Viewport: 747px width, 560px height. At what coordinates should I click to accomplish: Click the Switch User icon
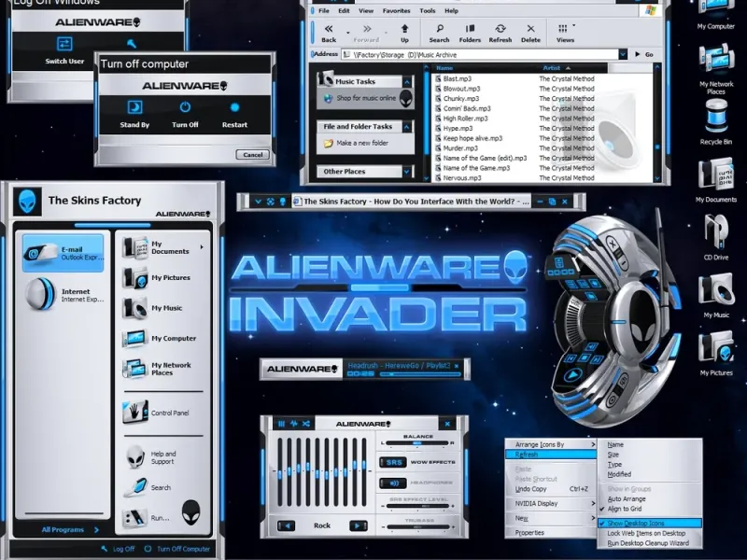click(64, 44)
